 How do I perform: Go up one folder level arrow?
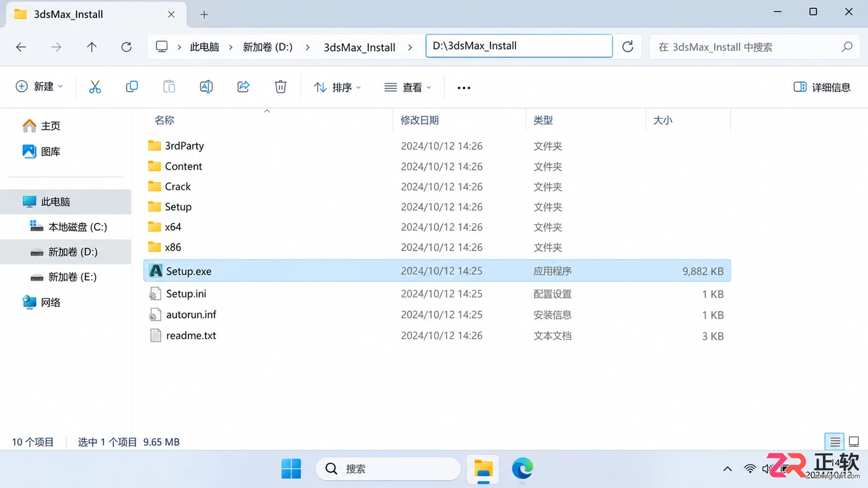click(92, 47)
